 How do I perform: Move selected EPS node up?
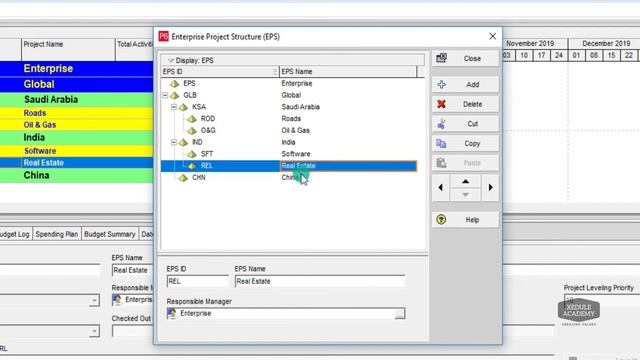465,181
